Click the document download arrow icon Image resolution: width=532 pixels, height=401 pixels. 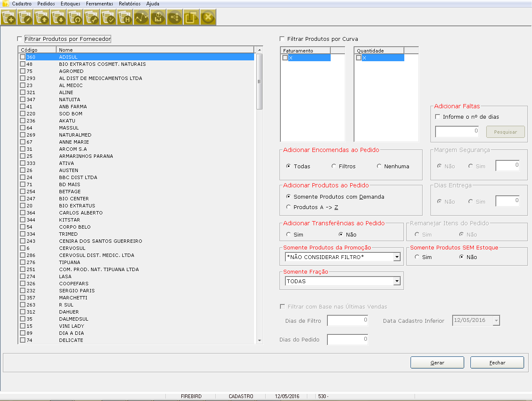(58, 17)
